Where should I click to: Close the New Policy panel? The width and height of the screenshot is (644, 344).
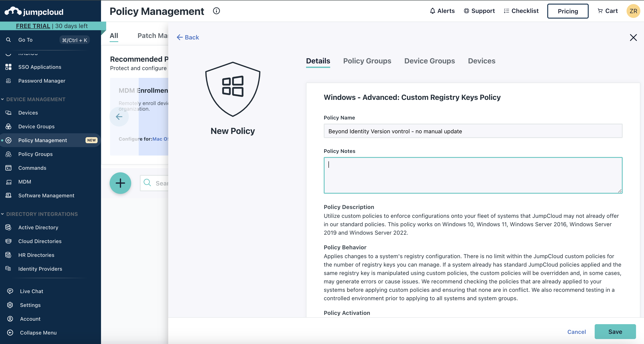[633, 38]
